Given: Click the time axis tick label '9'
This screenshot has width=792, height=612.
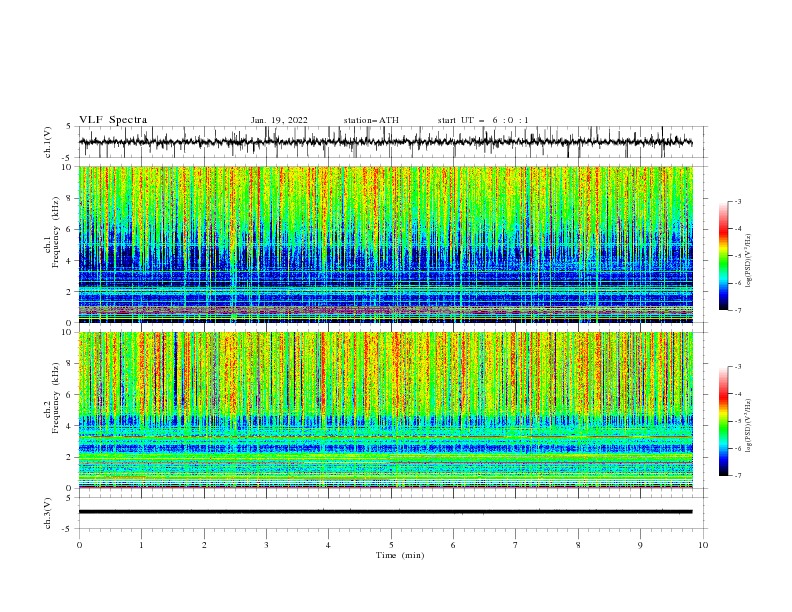Looking at the screenshot, I should coord(640,545).
